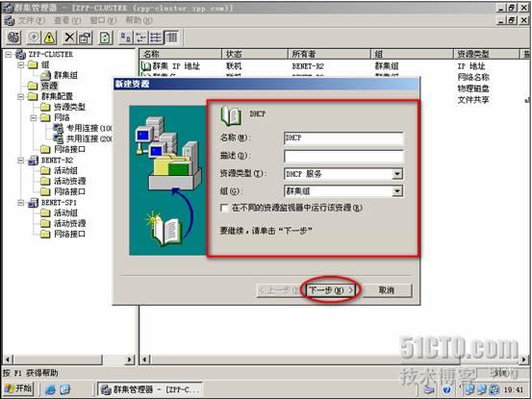Collapse the 网络 tree node
532x399 pixels.
pos(34,117)
